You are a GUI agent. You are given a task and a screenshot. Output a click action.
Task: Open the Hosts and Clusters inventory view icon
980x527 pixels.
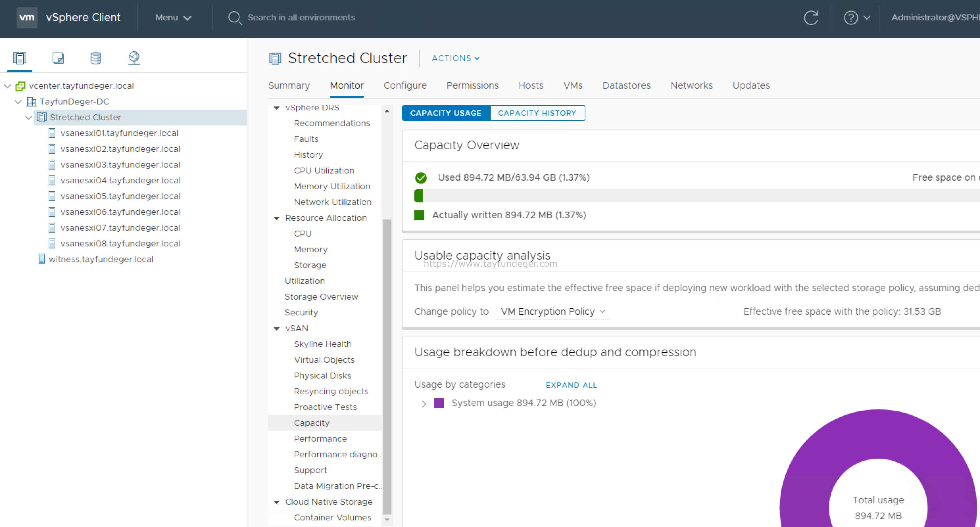[x=19, y=58]
